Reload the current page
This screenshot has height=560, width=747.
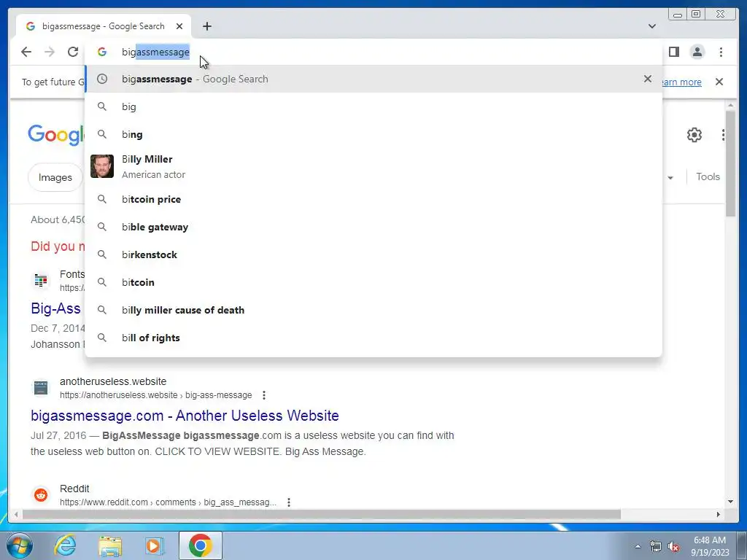(72, 52)
